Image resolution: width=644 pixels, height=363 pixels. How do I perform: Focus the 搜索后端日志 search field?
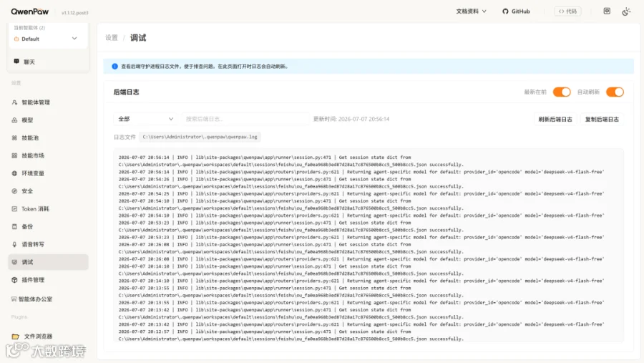pyautogui.click(x=245, y=119)
